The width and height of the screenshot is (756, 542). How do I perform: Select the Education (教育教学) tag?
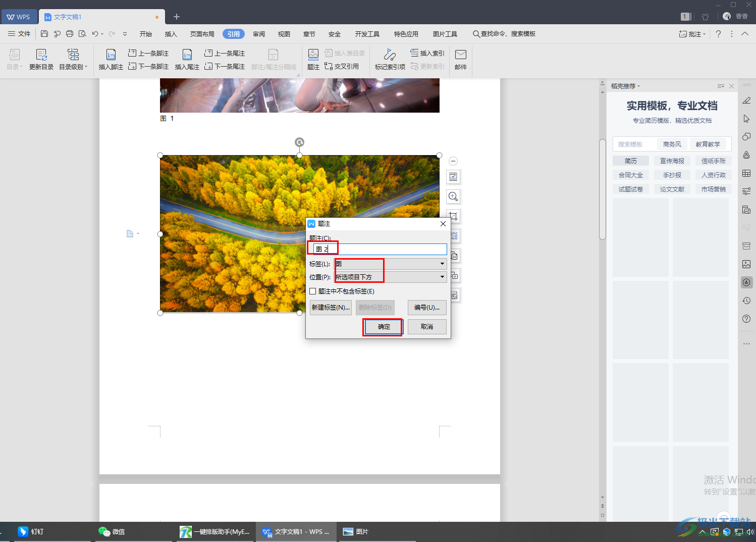point(708,144)
